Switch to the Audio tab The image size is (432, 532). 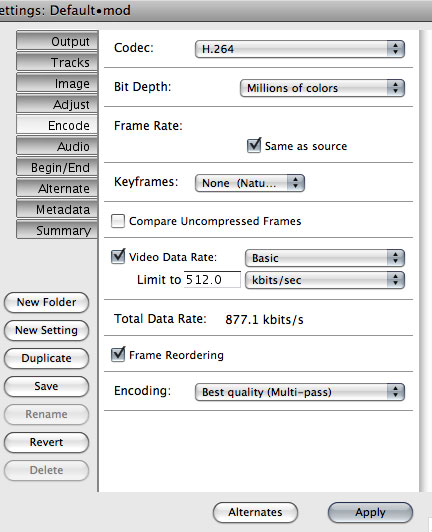[57, 147]
